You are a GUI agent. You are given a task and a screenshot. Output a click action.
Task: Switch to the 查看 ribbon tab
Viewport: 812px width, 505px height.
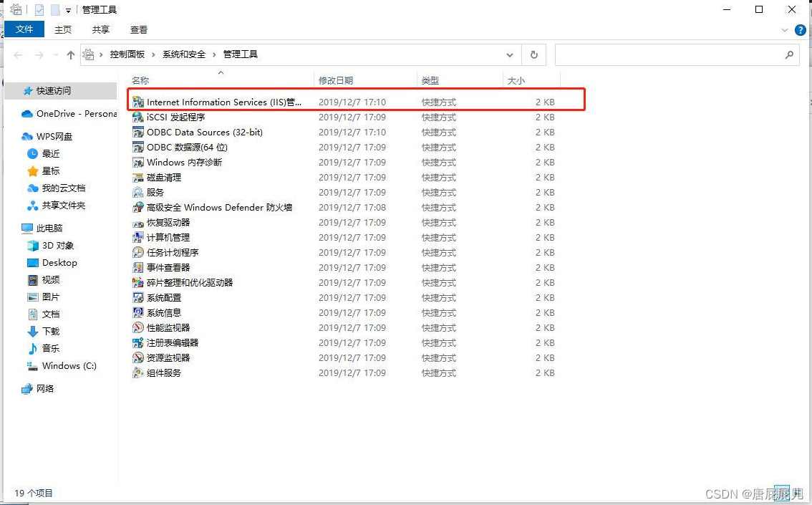point(139,29)
